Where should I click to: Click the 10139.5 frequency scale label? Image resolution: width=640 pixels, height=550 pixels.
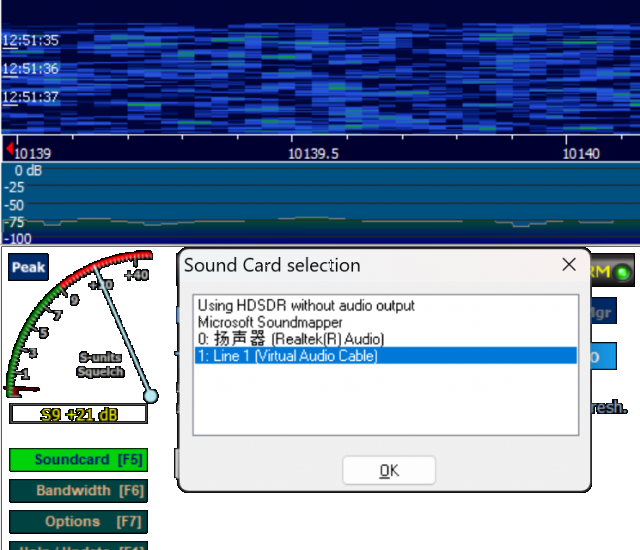coord(313,154)
